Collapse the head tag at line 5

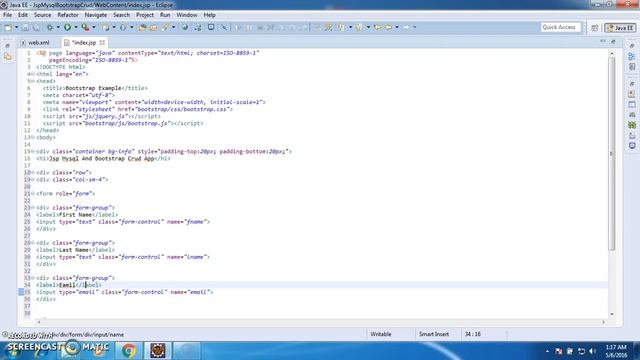[33, 81]
